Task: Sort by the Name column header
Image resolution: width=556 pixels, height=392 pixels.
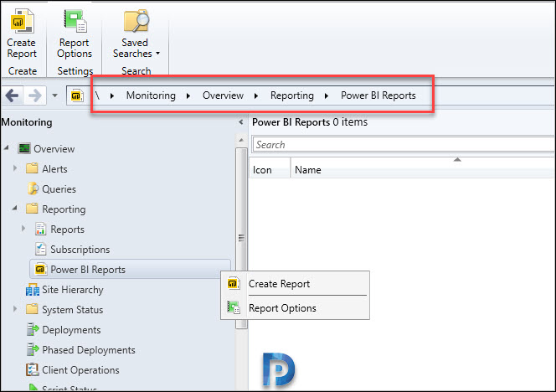Action: 423,168
